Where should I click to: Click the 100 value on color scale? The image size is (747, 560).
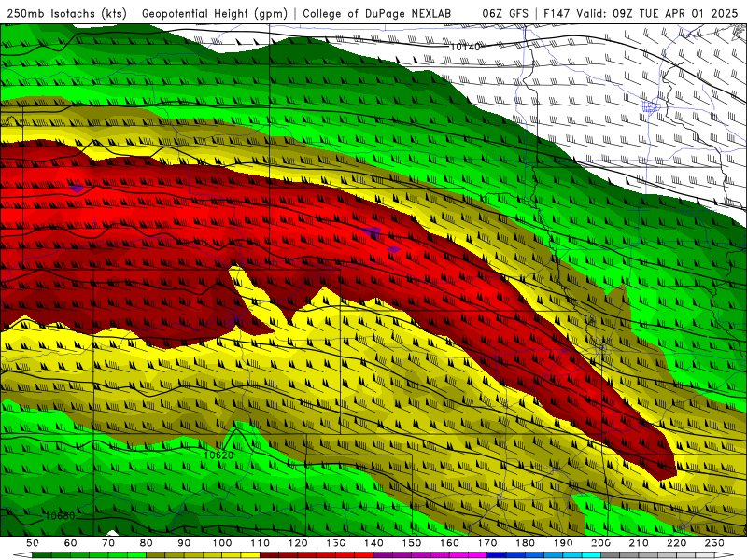click(222, 543)
